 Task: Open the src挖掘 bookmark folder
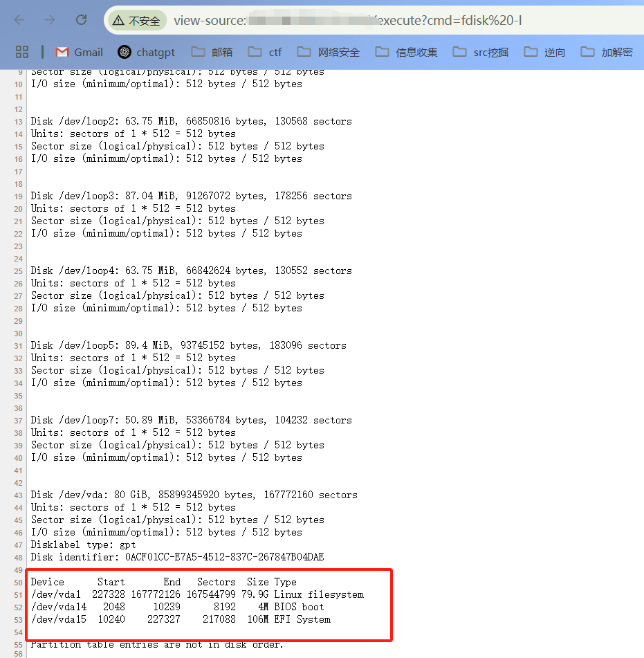pos(481,52)
